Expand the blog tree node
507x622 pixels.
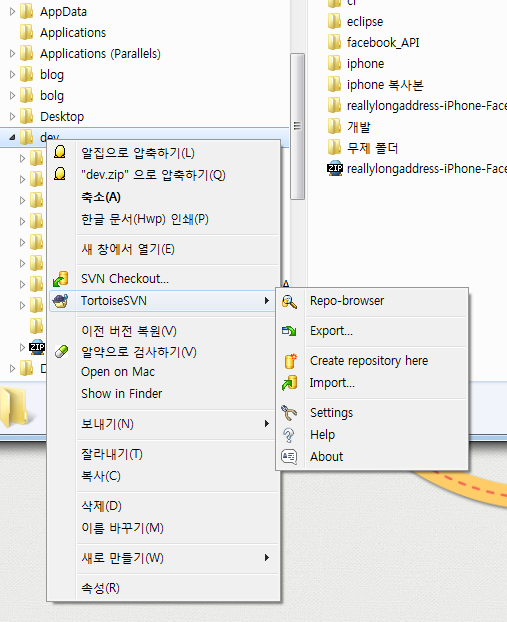12,75
